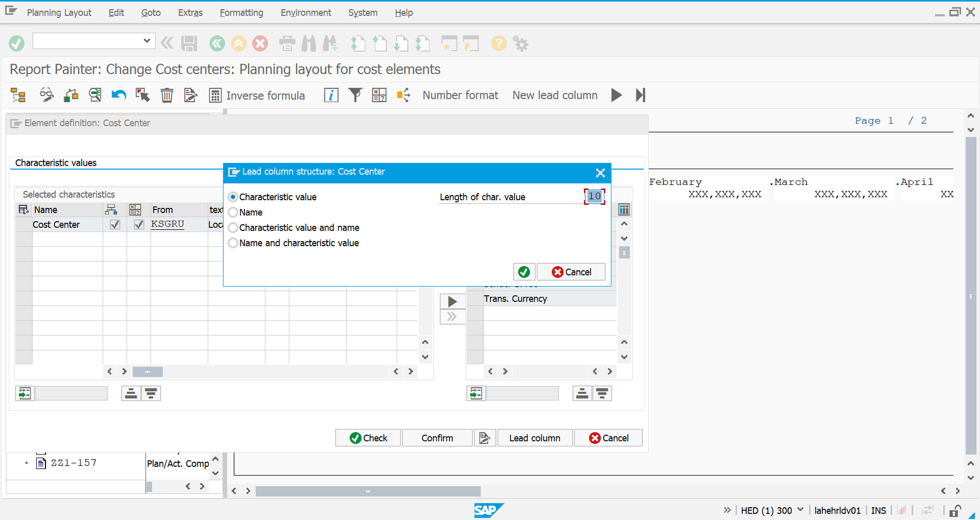Click the Save diskette icon
Viewport: 980px width, 520px height.
pyautogui.click(x=189, y=43)
